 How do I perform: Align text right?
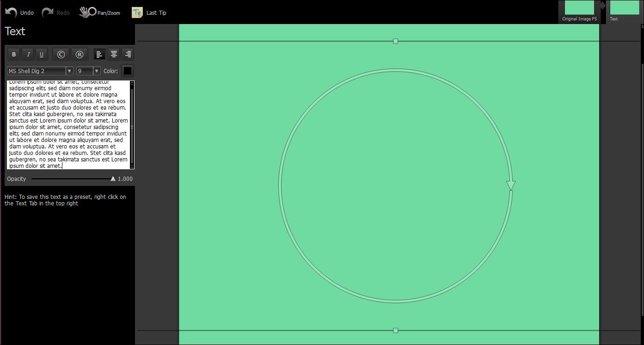tap(128, 55)
